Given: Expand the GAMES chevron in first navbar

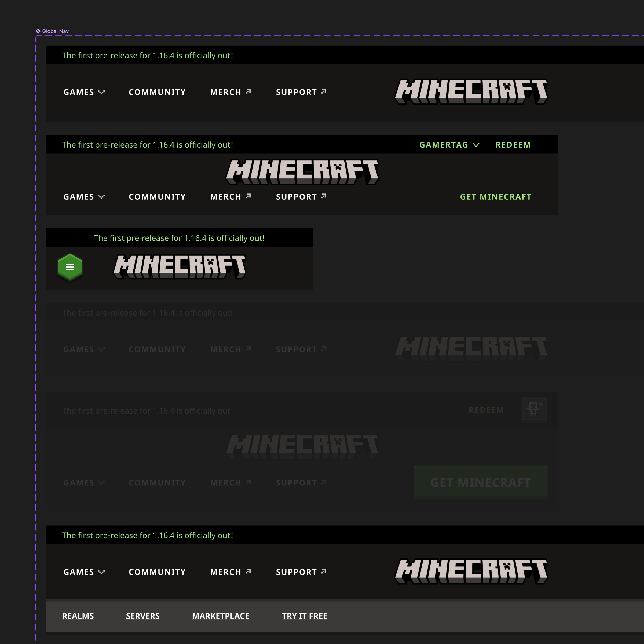Looking at the screenshot, I should tap(101, 92).
